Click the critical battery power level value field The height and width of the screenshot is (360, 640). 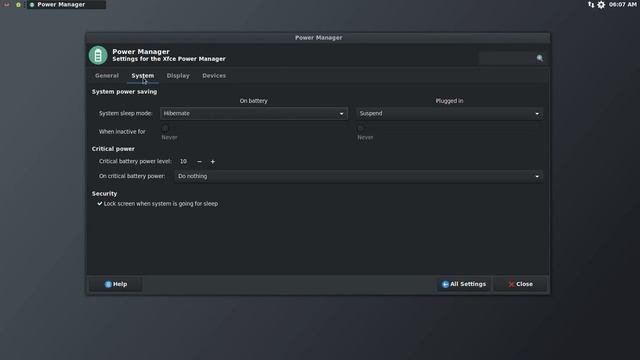click(184, 162)
